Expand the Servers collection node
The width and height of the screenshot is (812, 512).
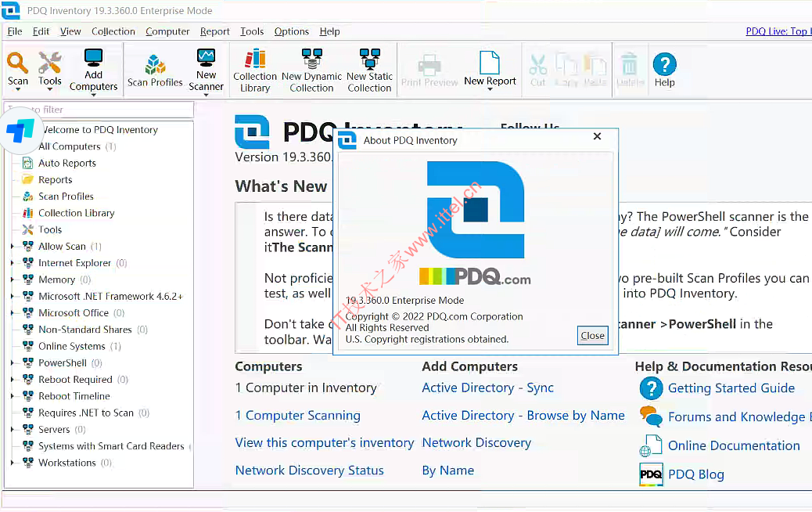[13, 430]
